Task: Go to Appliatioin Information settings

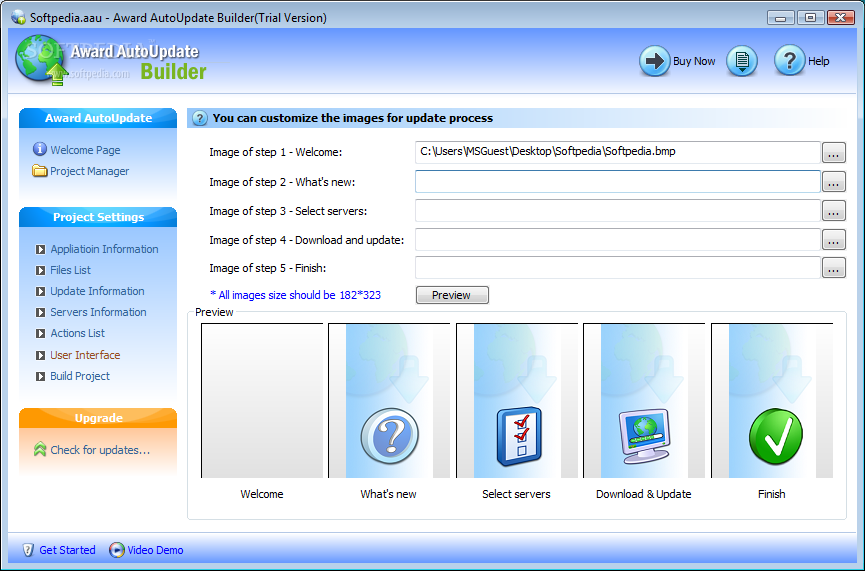Action: (x=104, y=249)
